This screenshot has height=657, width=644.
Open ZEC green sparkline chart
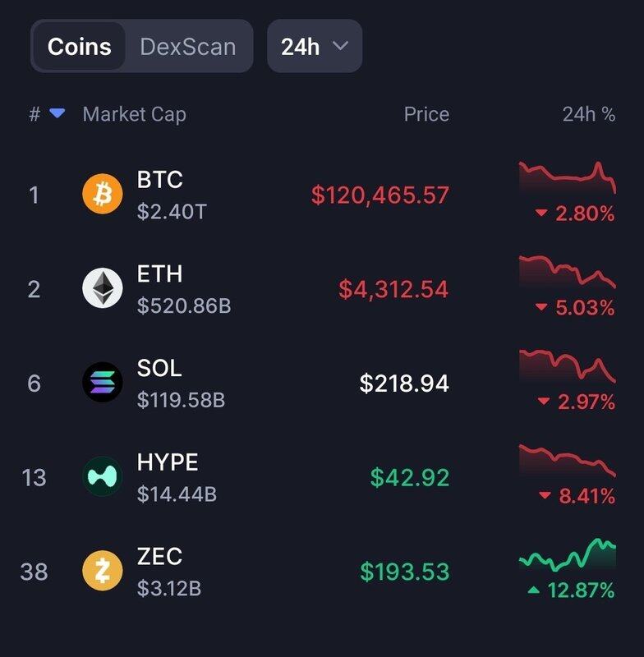tap(567, 556)
